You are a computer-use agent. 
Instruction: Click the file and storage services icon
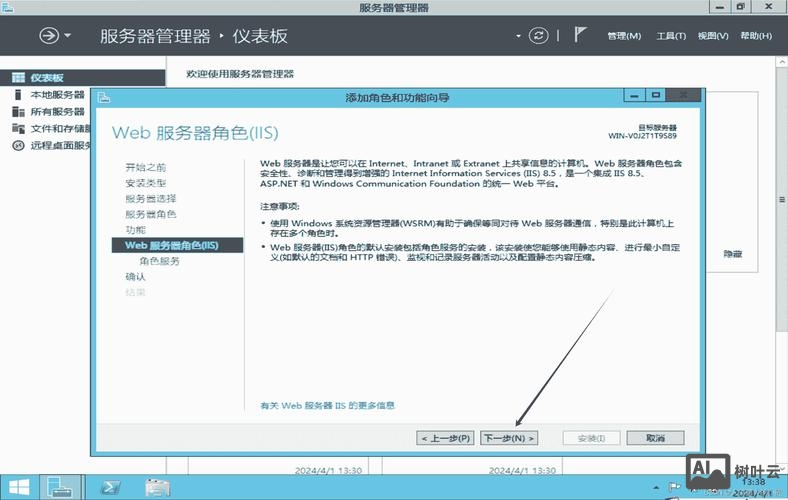click(x=18, y=129)
